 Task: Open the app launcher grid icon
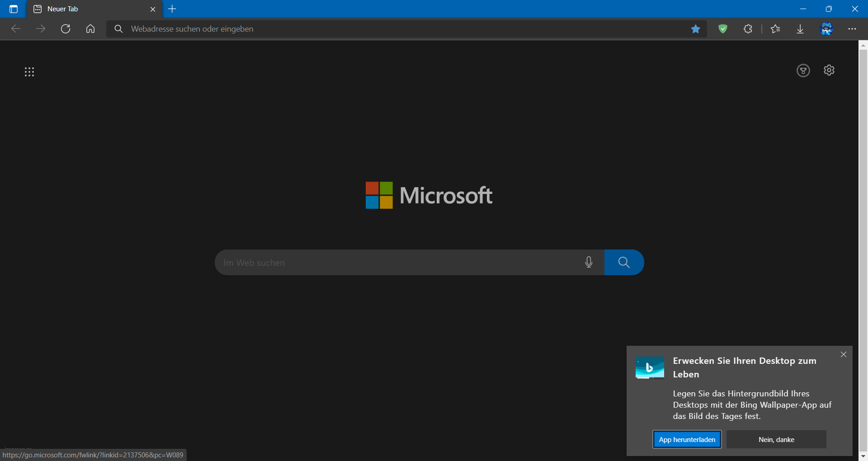coord(29,72)
